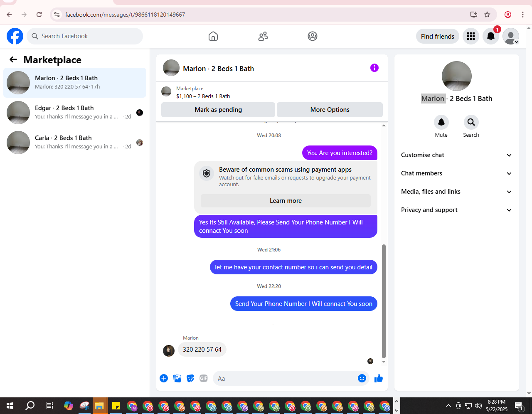
Task: Click the Search Facebook field
Action: click(85, 36)
